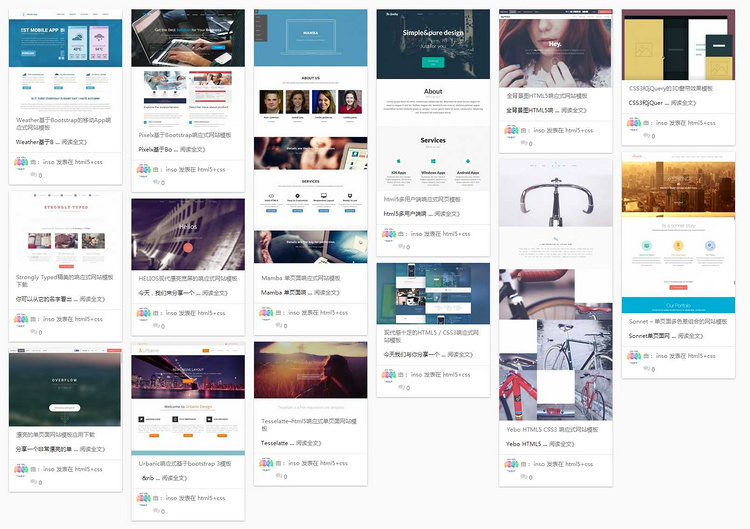Open the title 'Tesselatte-html5响应式单页面网站模板'
Image resolution: width=750 pixels, height=529 pixels.
(309, 425)
